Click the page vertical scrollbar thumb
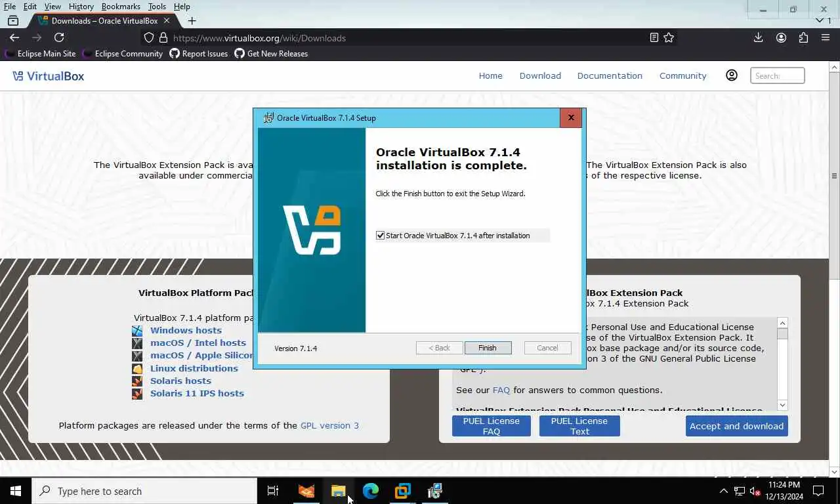The height and width of the screenshot is (504, 840). pyautogui.click(x=835, y=176)
